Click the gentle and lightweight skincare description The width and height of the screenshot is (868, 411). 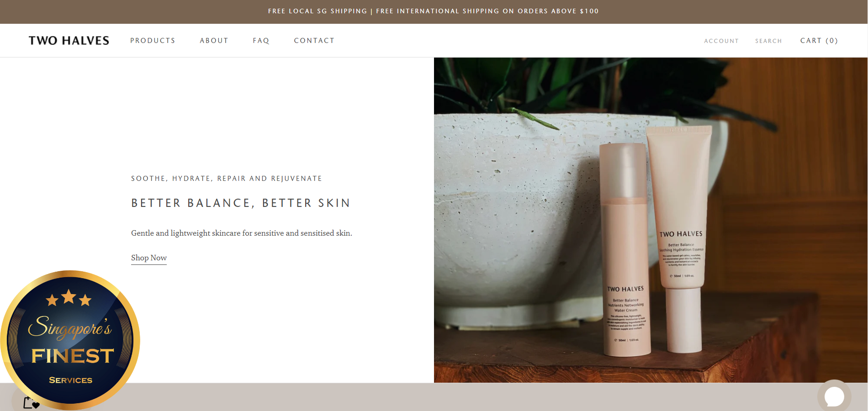pyautogui.click(x=242, y=233)
